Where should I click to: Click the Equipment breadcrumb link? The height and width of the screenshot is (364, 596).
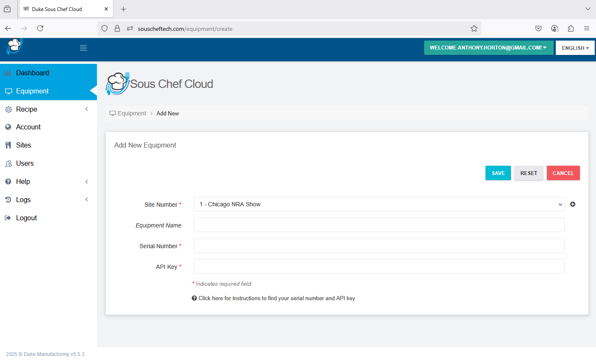pyautogui.click(x=132, y=113)
